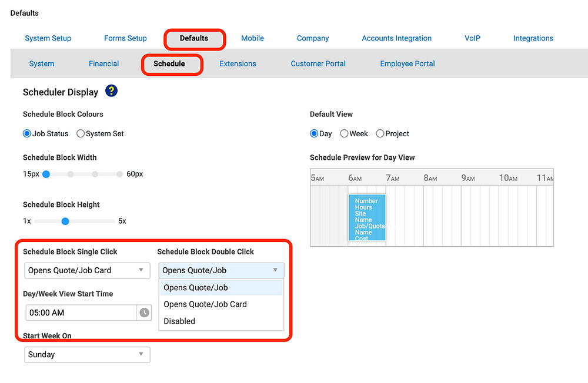Screen dimensions: 588x383
Task: Go to the Financial sub-tab
Action: pyautogui.click(x=104, y=63)
